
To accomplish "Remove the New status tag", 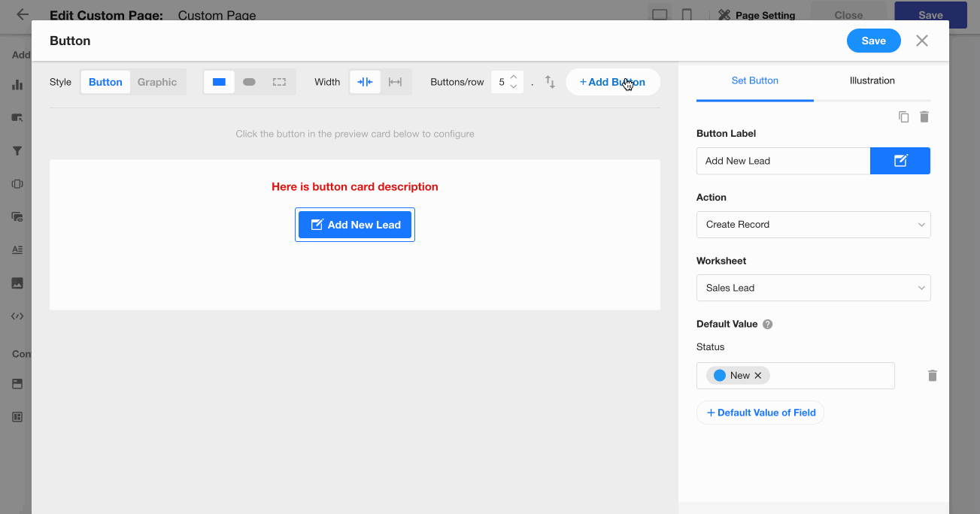I will 758,376.
